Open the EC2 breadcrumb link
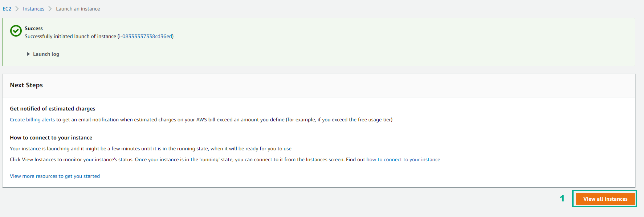The height and width of the screenshot is (217, 644). tap(7, 9)
